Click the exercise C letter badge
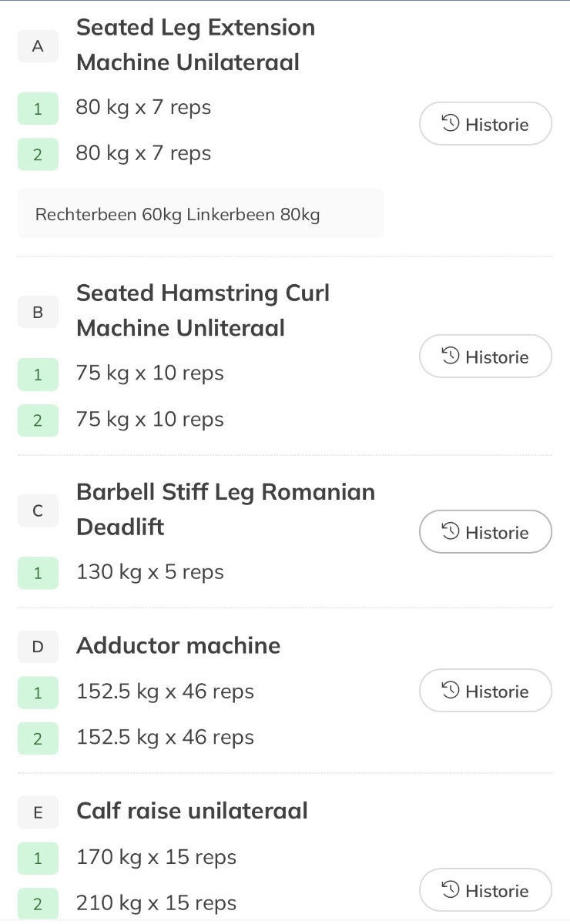Image resolution: width=570 pixels, height=924 pixels. point(38,511)
